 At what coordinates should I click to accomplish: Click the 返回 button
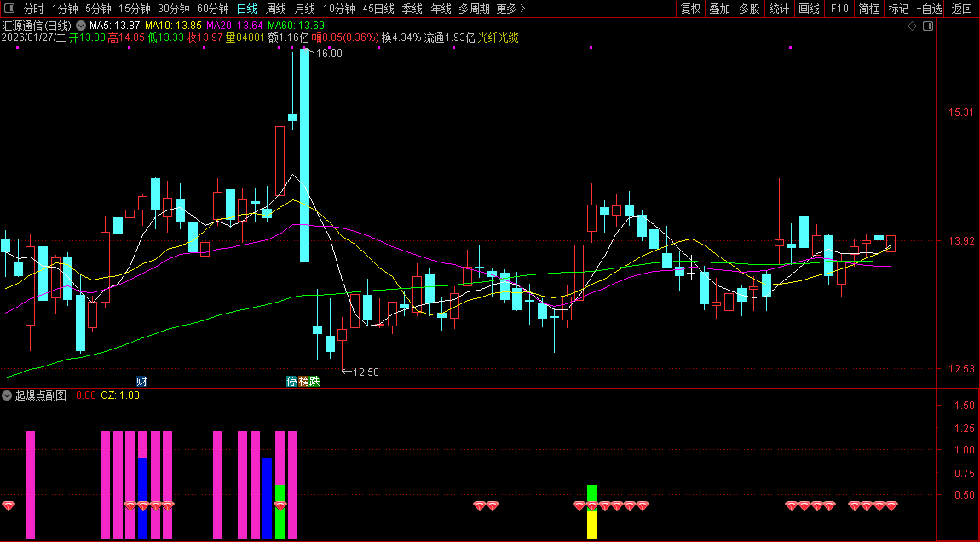click(x=962, y=9)
